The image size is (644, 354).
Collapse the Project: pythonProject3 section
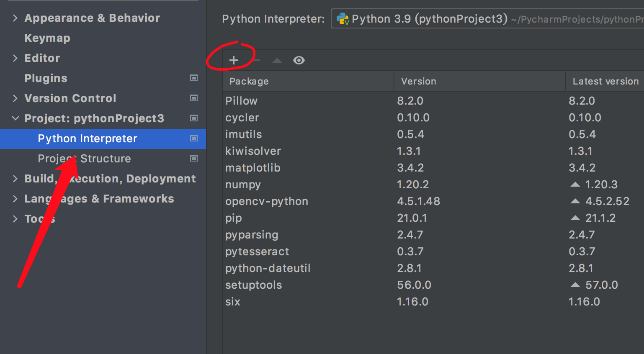point(15,118)
